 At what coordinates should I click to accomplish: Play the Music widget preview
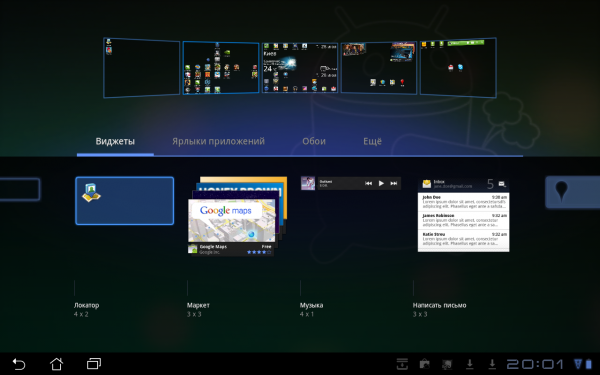[381, 183]
